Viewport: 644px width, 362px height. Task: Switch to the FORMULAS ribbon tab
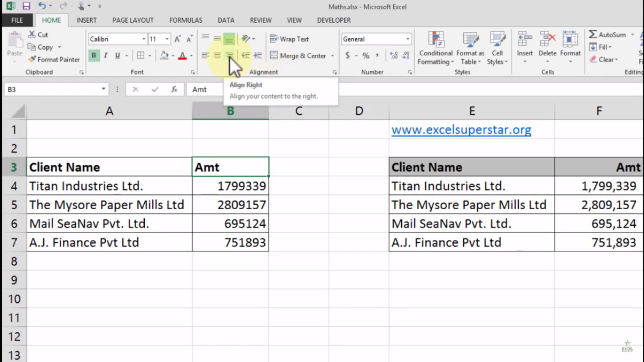tap(186, 20)
